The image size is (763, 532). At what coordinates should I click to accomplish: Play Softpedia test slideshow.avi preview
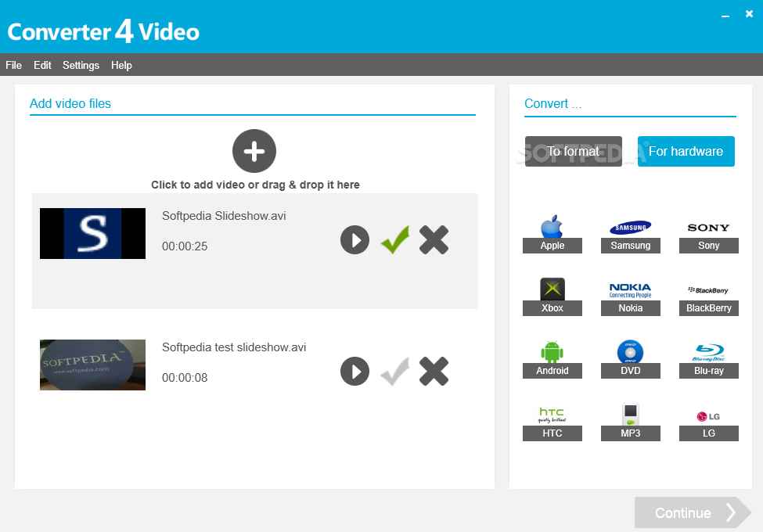[355, 371]
